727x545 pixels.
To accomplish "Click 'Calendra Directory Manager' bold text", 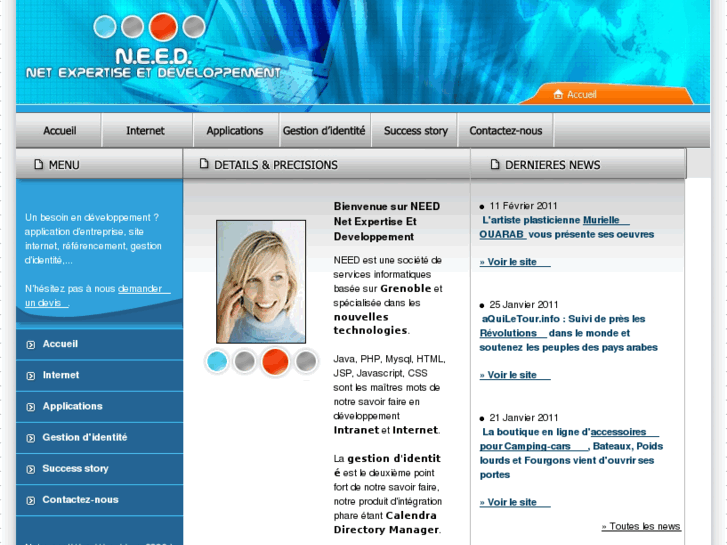I will [386, 523].
